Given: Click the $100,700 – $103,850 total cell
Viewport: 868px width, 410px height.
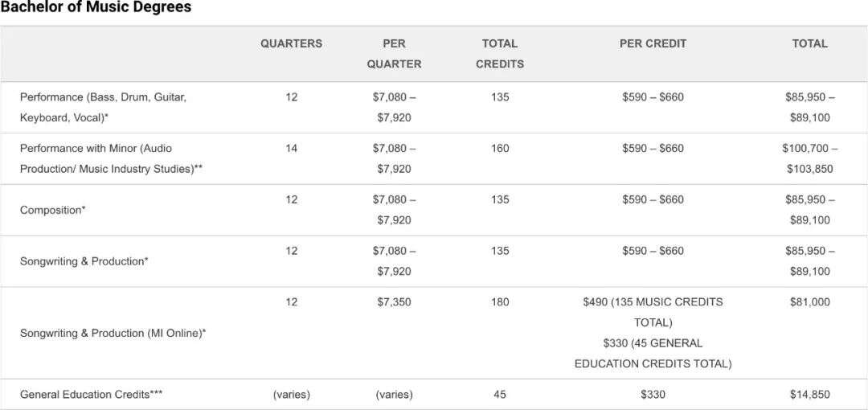Looking at the screenshot, I should (809, 158).
